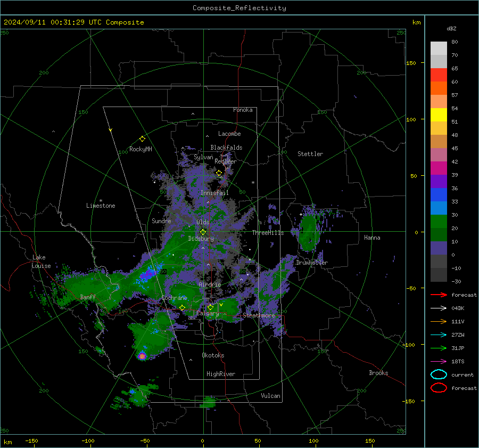Click the Lake Louise label
The width and height of the screenshot is (479, 448).
[x=41, y=262]
